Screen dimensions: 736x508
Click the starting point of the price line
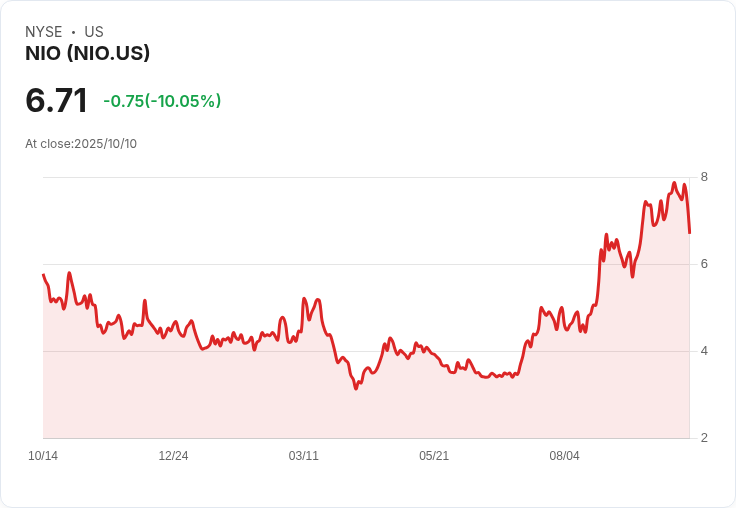(x=43, y=274)
